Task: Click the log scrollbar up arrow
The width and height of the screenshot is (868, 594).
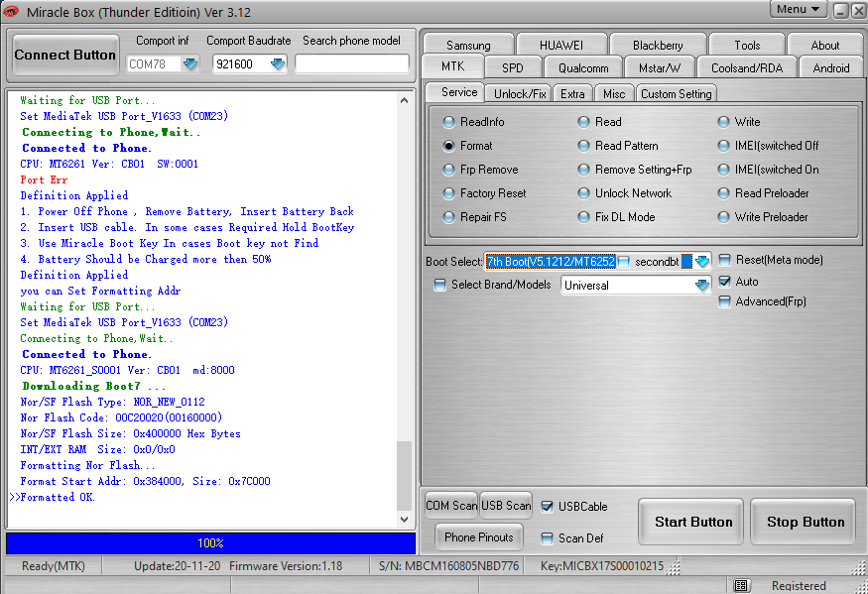Action: 404,100
